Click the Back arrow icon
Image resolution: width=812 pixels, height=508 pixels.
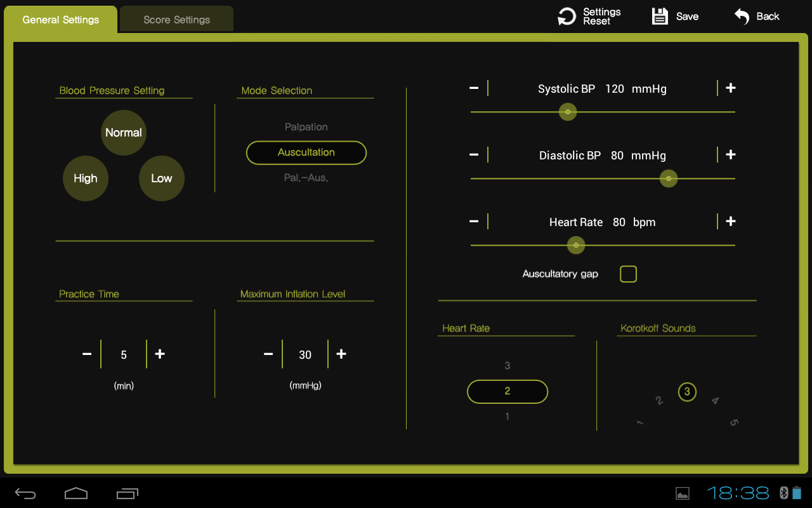742,17
